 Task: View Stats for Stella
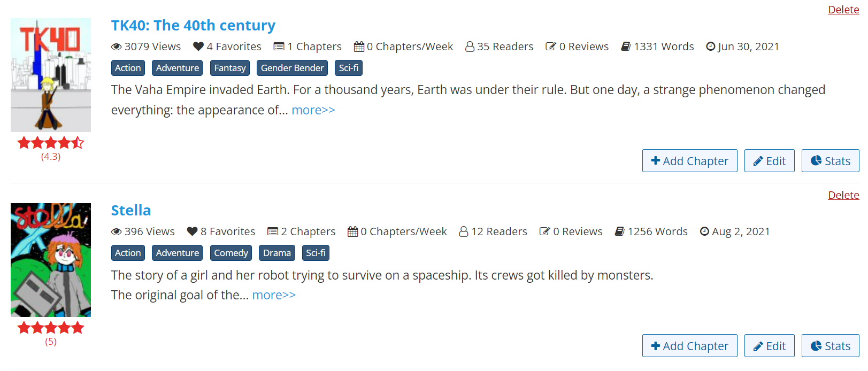830,346
